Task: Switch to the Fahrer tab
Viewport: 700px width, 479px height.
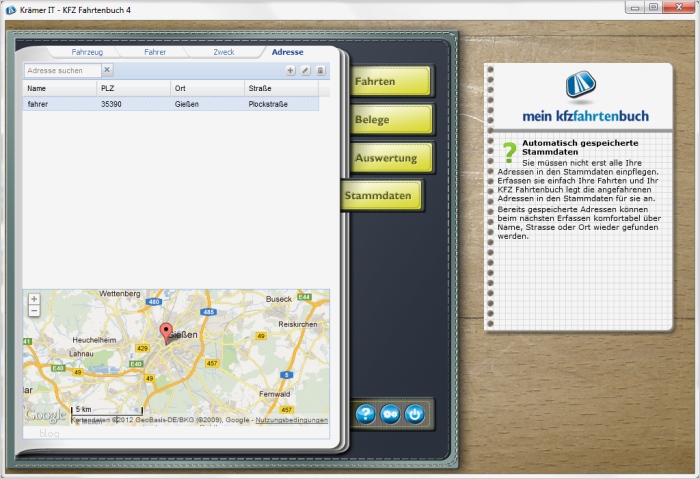Action: click(155, 52)
